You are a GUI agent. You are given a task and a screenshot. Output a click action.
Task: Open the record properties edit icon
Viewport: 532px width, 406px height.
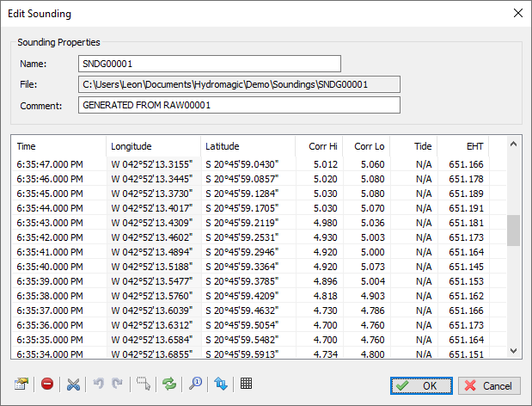tap(21, 384)
